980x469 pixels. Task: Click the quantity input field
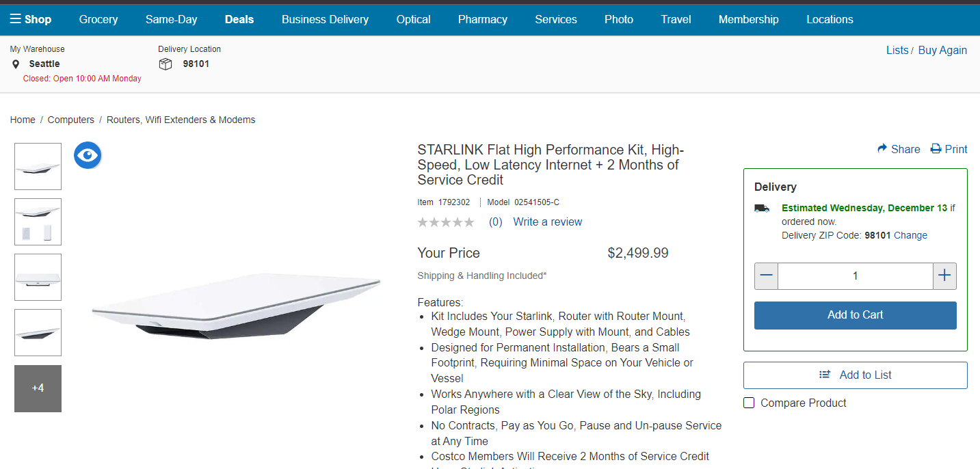tap(855, 276)
